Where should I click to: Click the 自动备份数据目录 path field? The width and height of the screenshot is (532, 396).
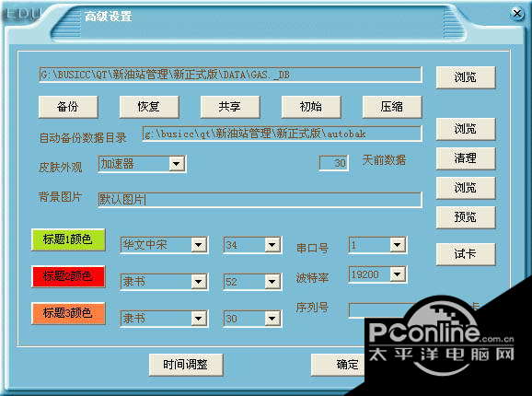tap(283, 134)
